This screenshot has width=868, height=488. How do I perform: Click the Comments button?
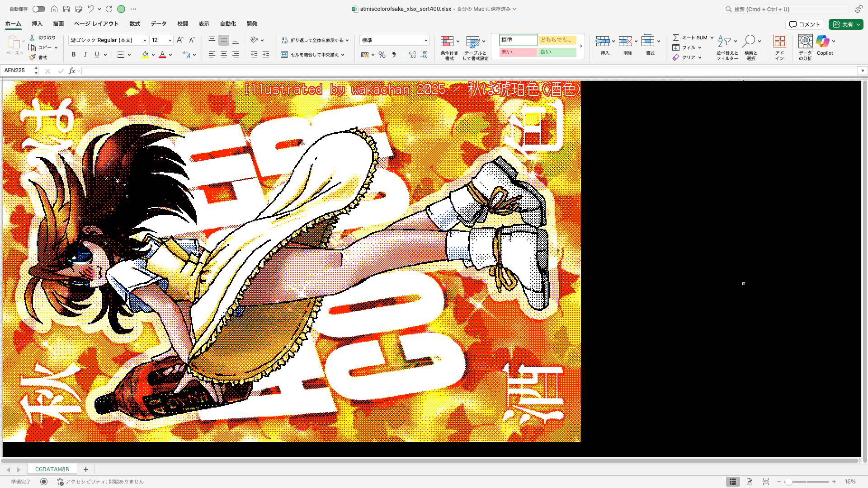pos(804,24)
